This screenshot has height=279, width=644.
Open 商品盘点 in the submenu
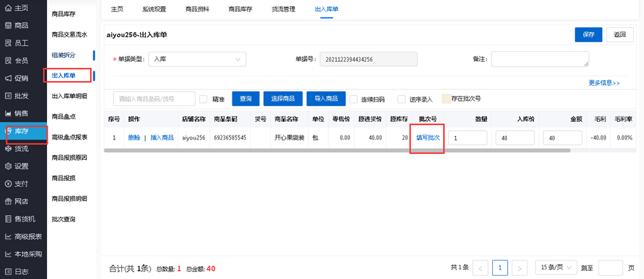[63, 117]
